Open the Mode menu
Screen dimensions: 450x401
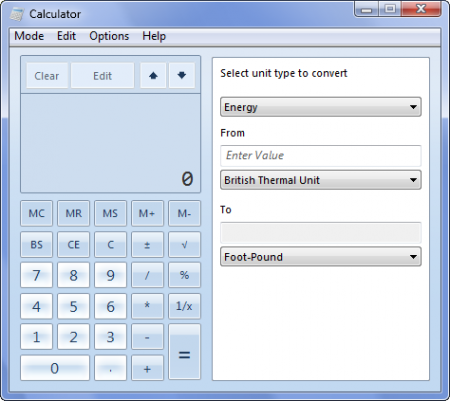tap(29, 36)
